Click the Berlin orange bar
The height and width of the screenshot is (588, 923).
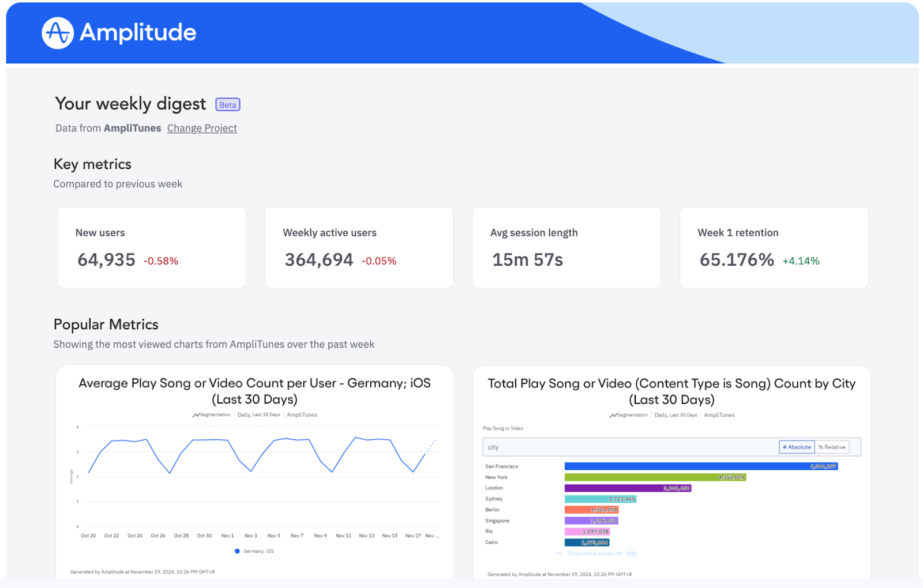[591, 510]
